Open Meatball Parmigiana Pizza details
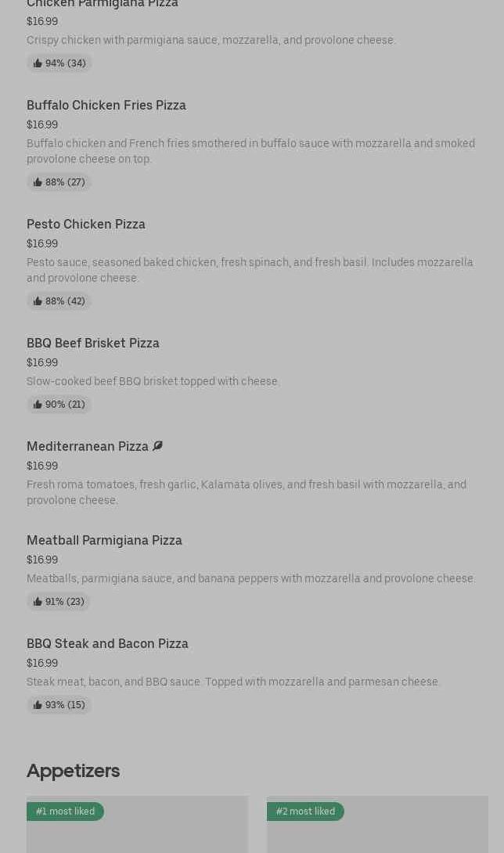 [x=104, y=540]
